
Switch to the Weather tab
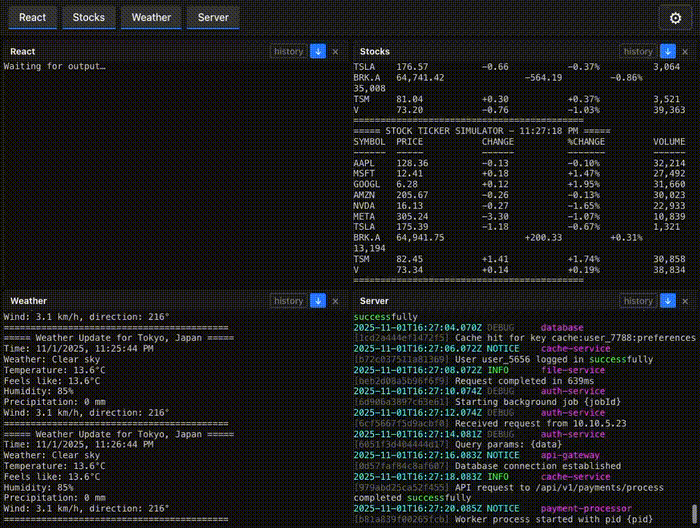click(151, 17)
